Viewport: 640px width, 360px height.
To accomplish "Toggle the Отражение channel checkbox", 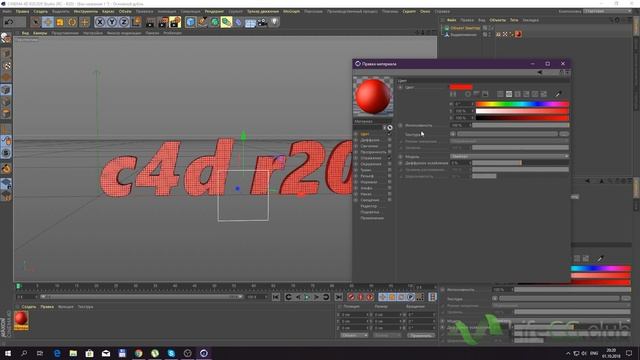I will tap(389, 158).
